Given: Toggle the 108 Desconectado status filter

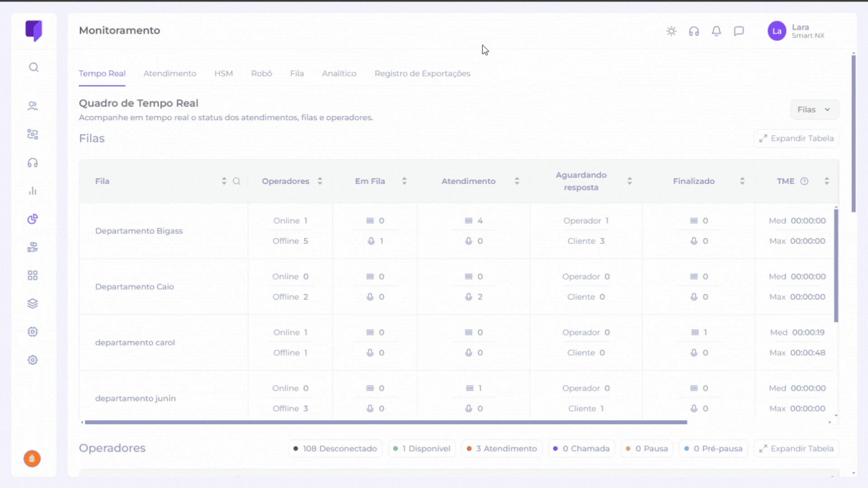Looking at the screenshot, I should click(x=335, y=449).
